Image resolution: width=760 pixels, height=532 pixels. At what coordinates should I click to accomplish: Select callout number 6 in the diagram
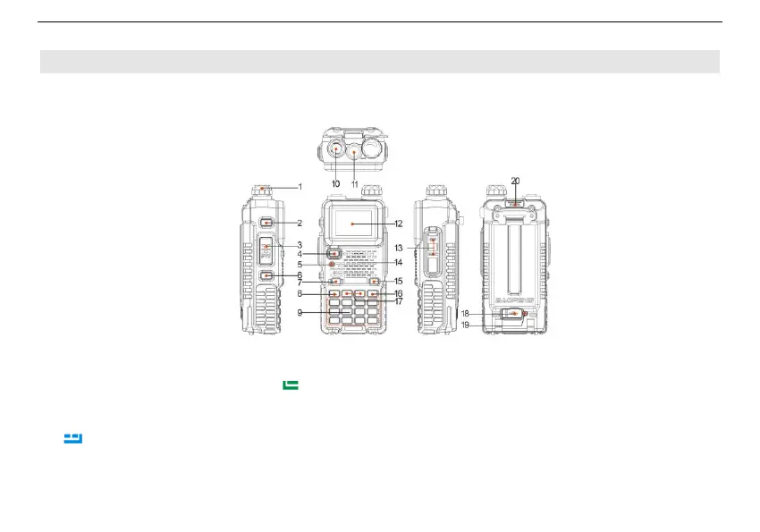tap(300, 274)
